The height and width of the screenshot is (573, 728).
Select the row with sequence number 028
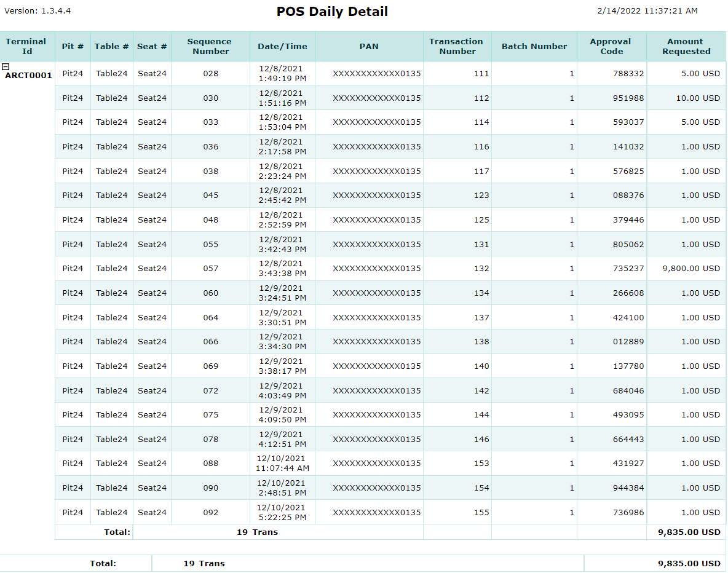(210, 73)
